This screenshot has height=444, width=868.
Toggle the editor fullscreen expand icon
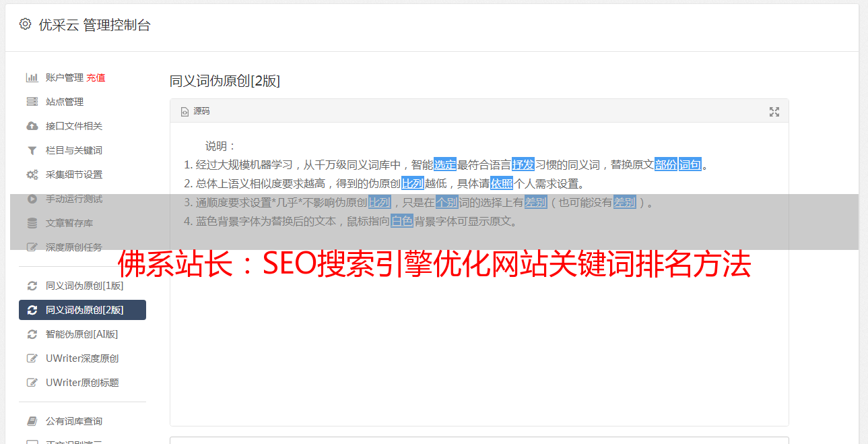coord(774,112)
